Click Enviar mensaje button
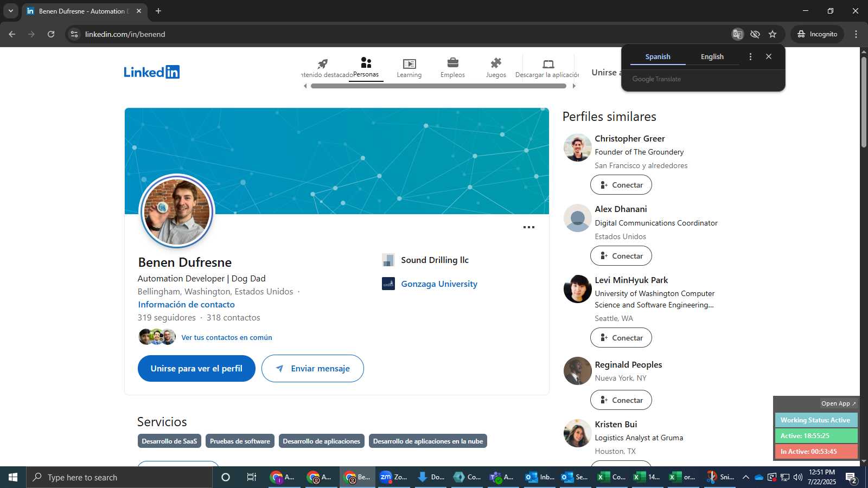This screenshot has height=488, width=868. pyautogui.click(x=312, y=369)
